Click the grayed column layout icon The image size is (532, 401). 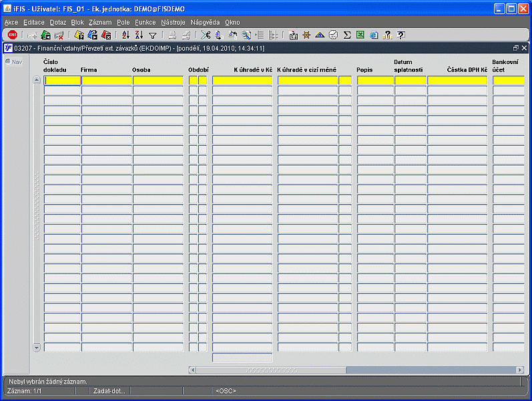(x=273, y=35)
